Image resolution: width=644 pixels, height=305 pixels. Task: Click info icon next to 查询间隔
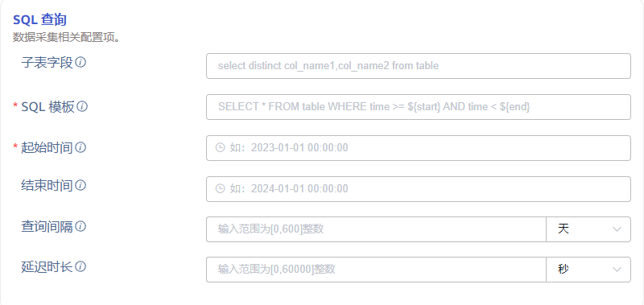81,226
